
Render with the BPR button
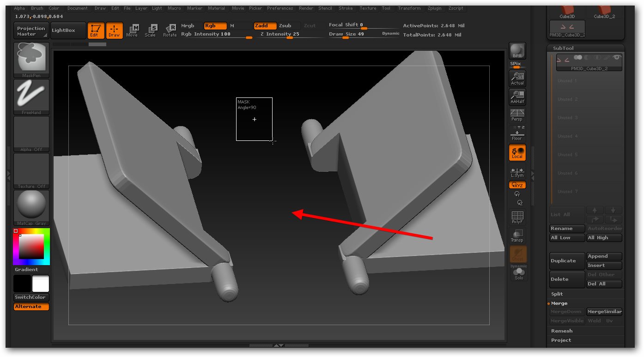tap(517, 51)
